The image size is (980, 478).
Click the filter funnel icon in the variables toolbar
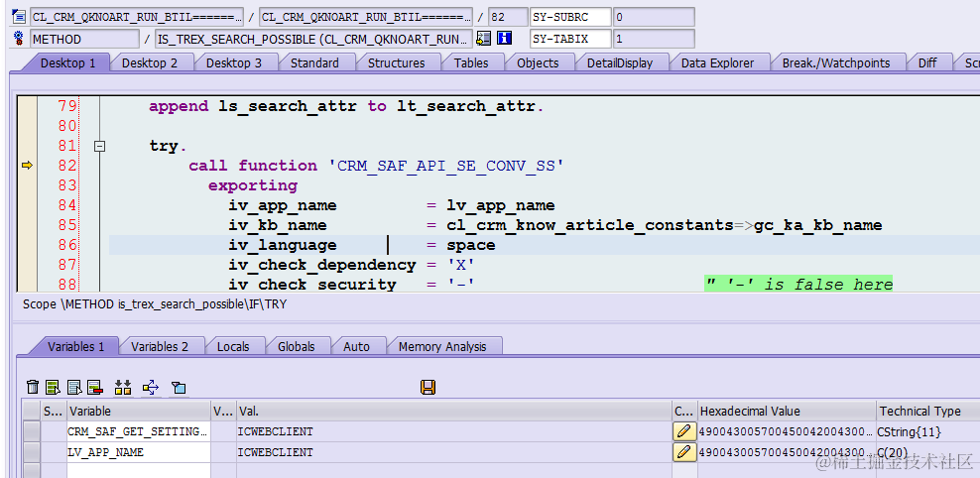(x=179, y=388)
